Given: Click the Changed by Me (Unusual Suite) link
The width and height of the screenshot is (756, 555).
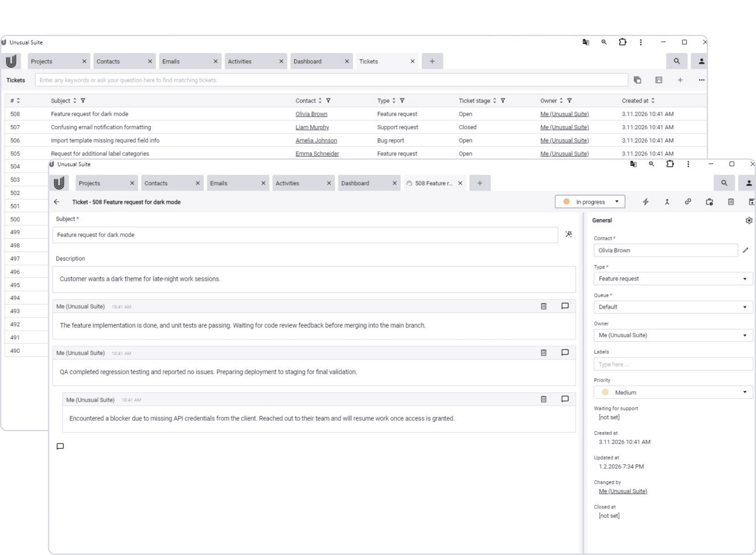Looking at the screenshot, I should point(623,491).
